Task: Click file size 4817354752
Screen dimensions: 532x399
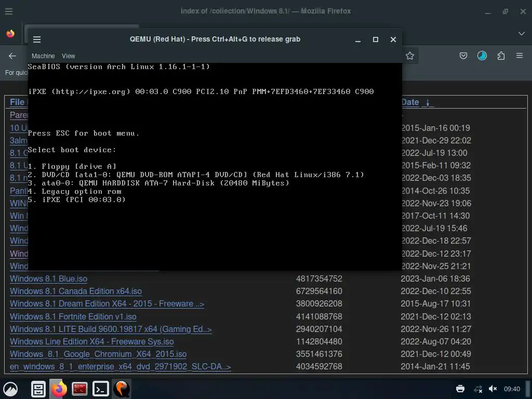Action: point(319,279)
